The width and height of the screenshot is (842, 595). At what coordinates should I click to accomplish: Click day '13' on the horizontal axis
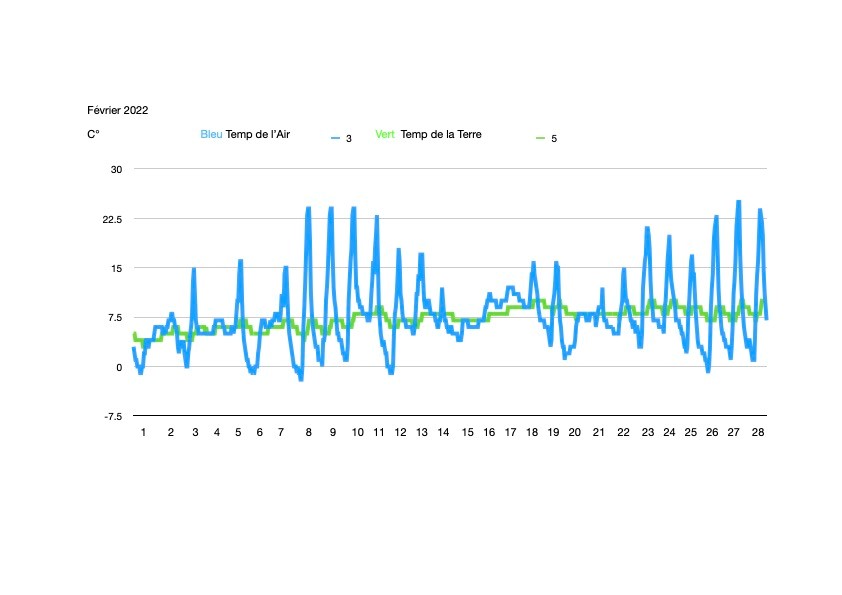point(422,432)
